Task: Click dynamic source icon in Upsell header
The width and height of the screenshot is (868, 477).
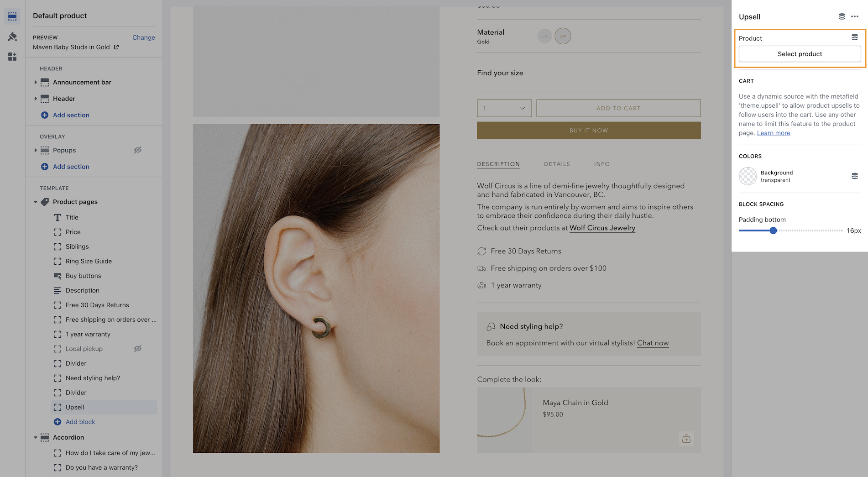Action: [842, 16]
